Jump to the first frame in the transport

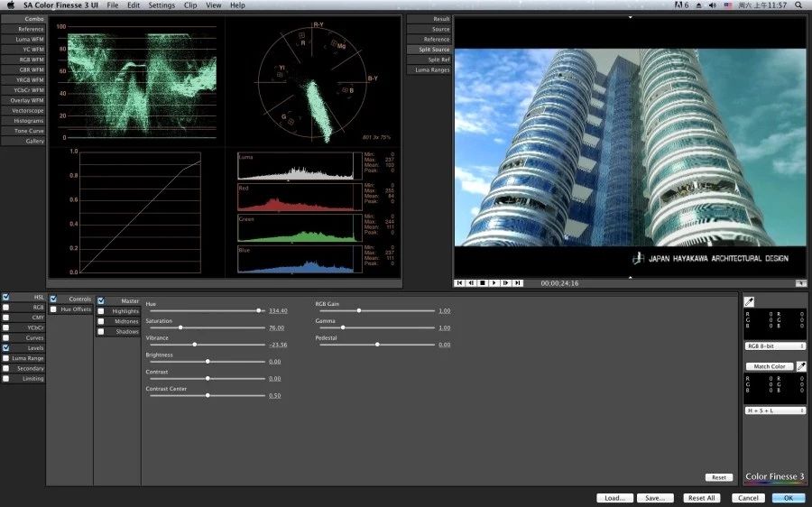point(459,283)
